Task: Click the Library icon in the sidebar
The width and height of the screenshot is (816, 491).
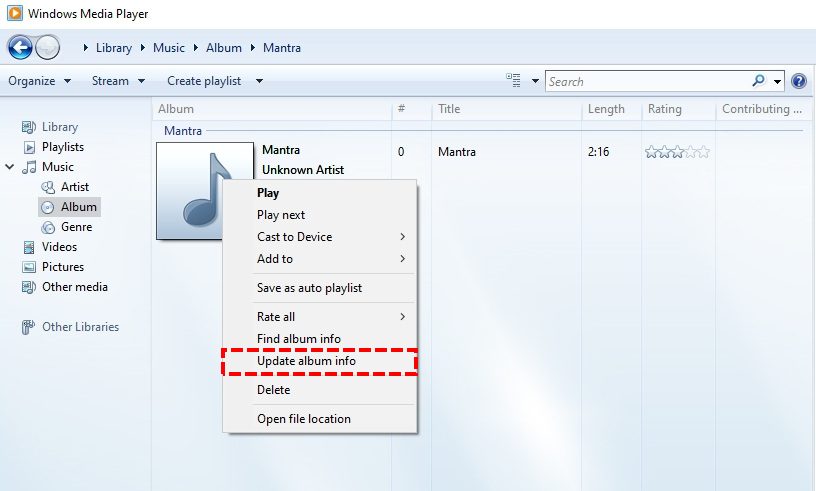Action: pos(29,127)
